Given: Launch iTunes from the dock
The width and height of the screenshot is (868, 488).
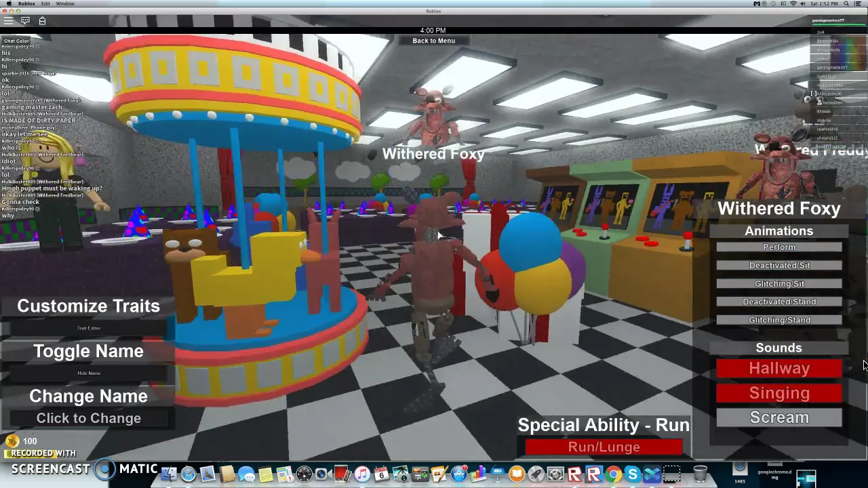Looking at the screenshot, I should (x=362, y=474).
